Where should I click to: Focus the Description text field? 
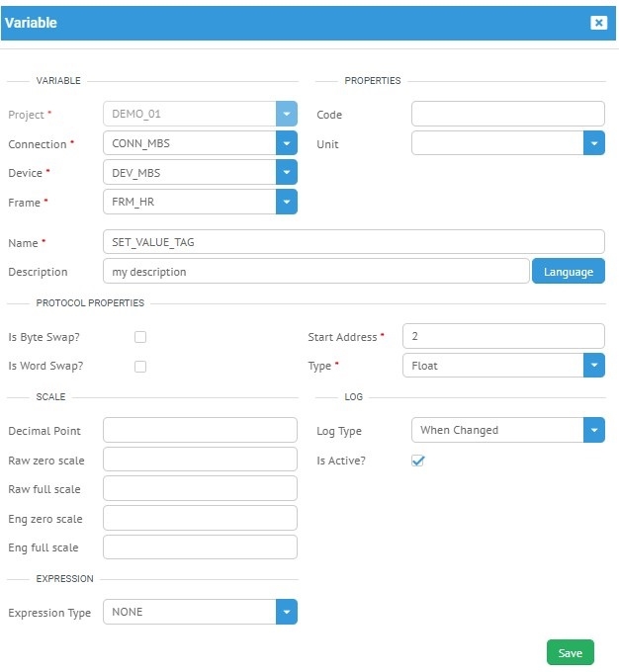point(316,272)
